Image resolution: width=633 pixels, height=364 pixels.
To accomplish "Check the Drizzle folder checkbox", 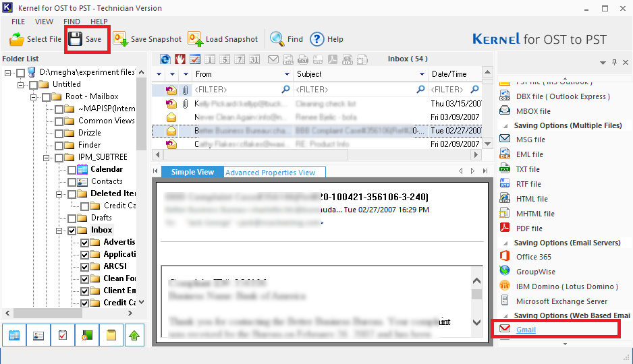I will [59, 133].
